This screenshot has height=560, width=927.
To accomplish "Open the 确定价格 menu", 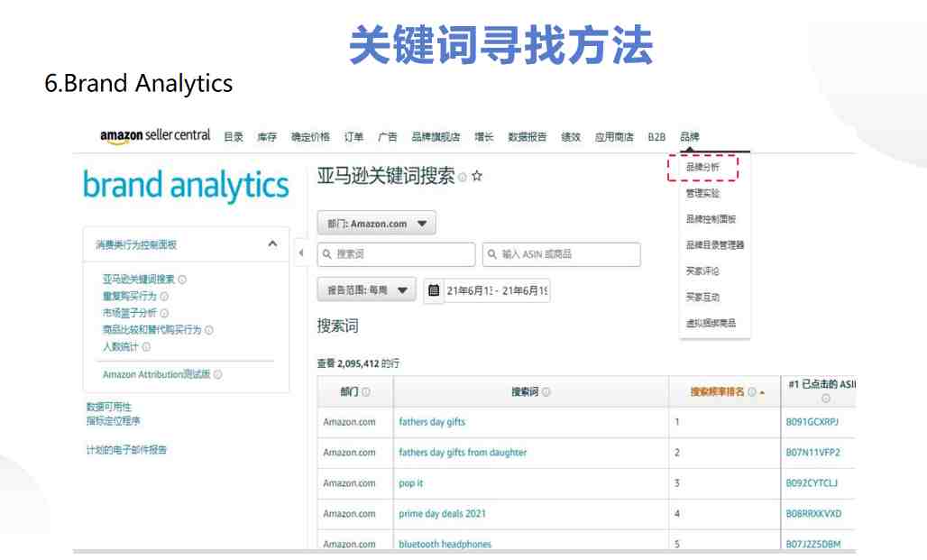I will tap(310, 136).
